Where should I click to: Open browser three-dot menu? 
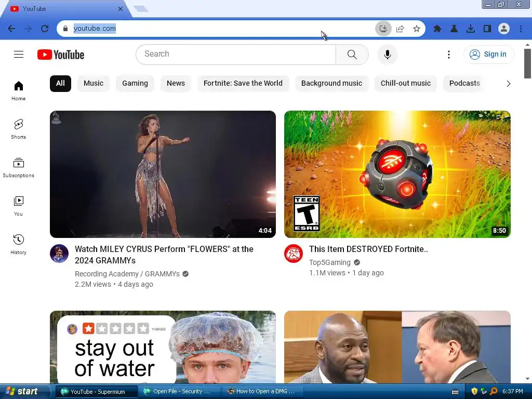[521, 29]
